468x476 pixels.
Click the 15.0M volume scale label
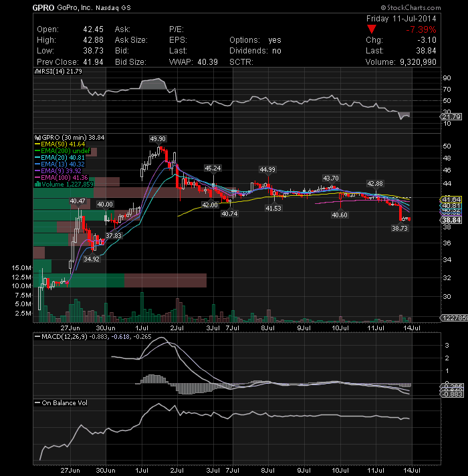[x=21, y=267]
